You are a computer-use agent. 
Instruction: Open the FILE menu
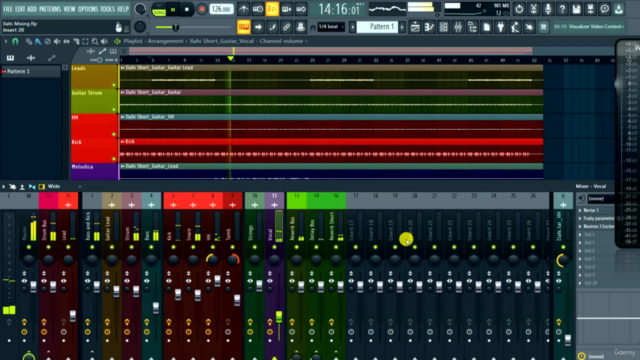(x=7, y=9)
